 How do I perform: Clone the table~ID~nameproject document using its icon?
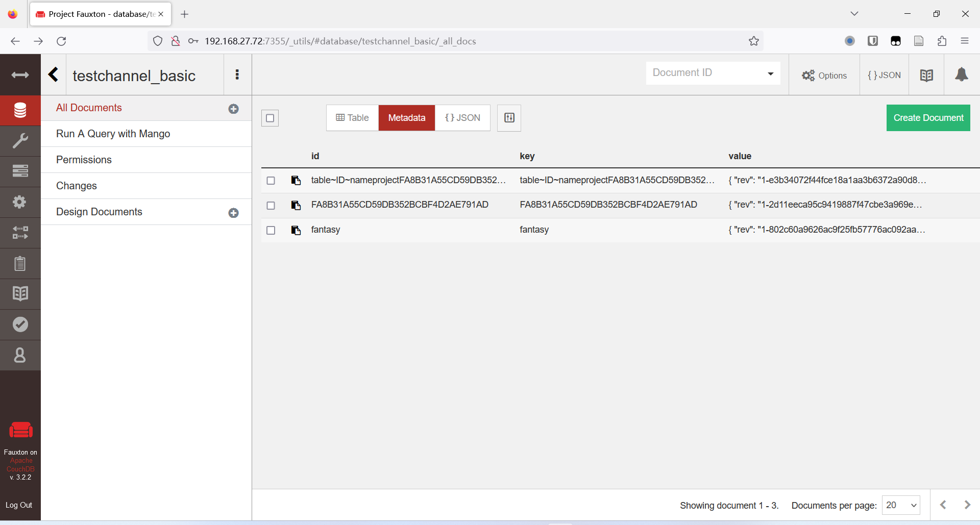tap(296, 180)
